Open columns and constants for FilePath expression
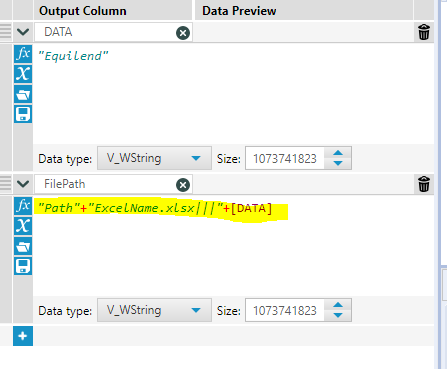 (x=23, y=226)
